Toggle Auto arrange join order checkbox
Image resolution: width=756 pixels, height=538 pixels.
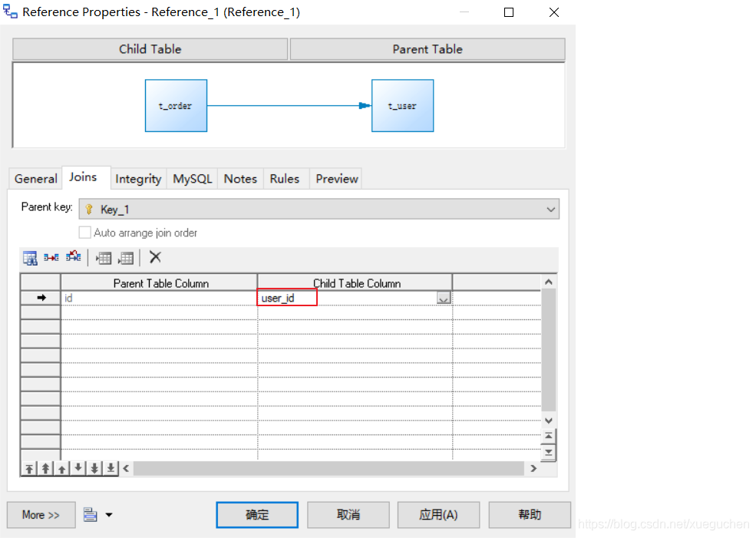coord(85,233)
